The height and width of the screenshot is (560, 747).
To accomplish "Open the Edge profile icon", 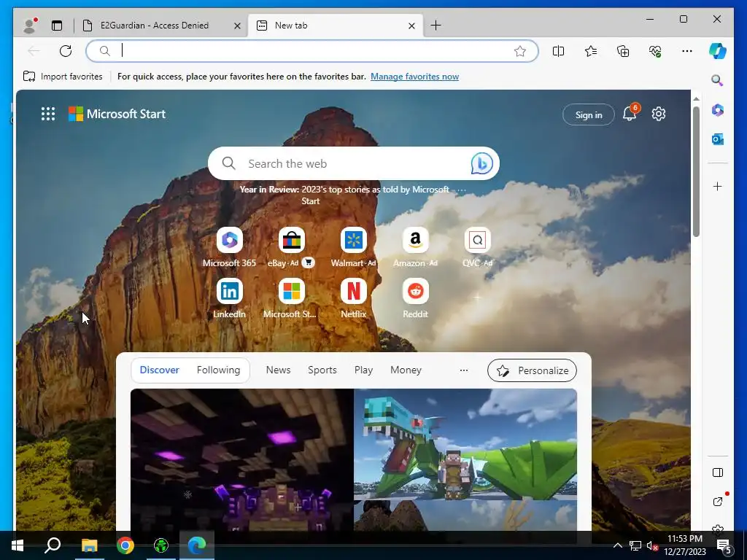I will 30,26.
